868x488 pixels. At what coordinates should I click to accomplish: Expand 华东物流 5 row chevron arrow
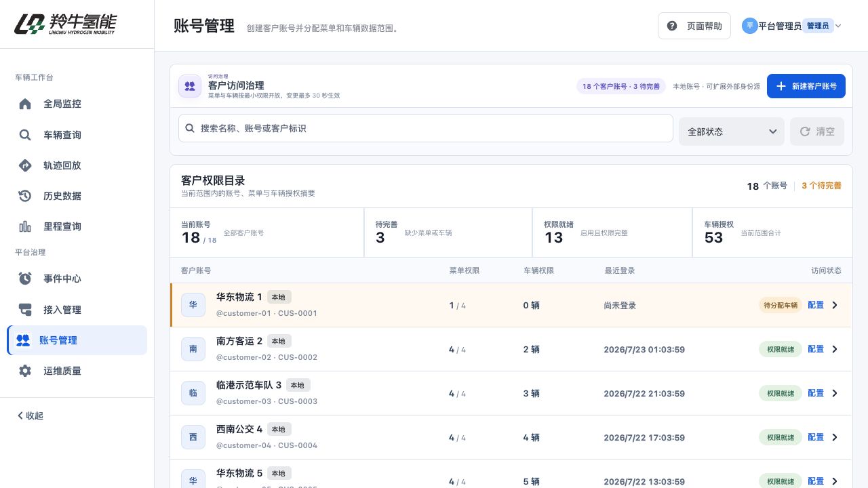click(835, 481)
